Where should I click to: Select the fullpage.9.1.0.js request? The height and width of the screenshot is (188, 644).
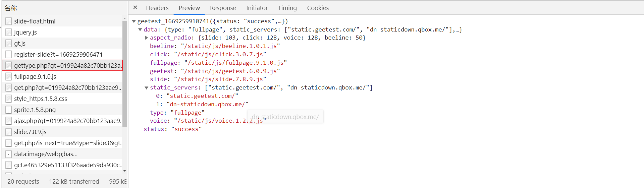coord(62,76)
